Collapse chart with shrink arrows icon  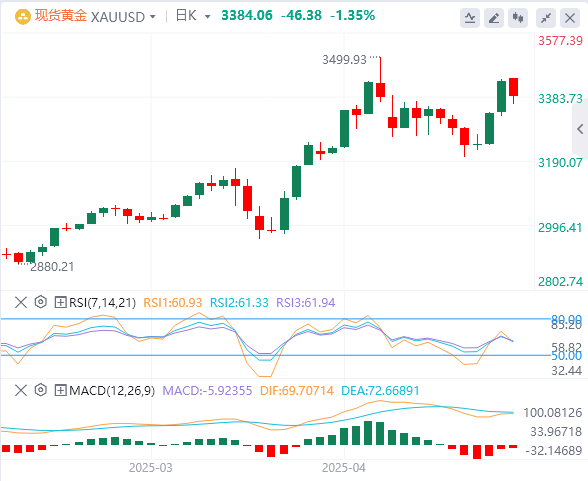click(546, 18)
